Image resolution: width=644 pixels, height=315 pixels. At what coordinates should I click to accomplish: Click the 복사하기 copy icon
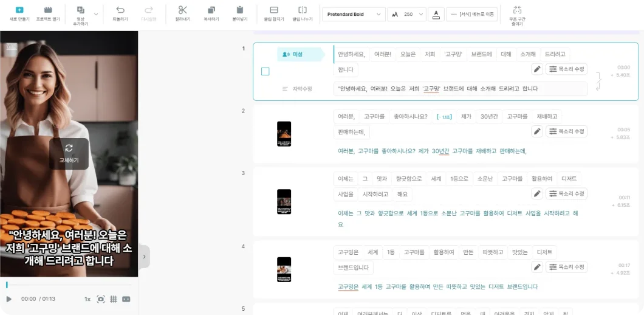211,10
